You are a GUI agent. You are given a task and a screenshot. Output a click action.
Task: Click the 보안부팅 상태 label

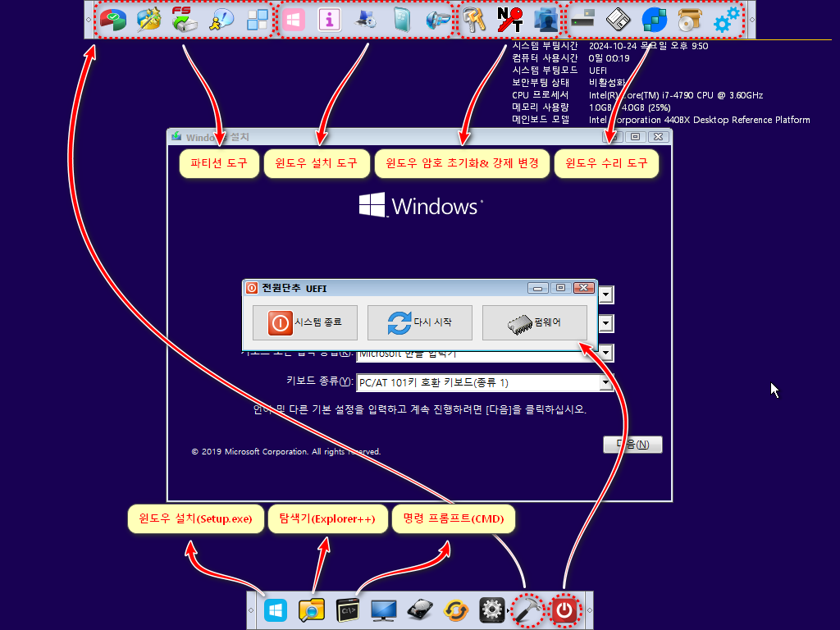[x=541, y=83]
